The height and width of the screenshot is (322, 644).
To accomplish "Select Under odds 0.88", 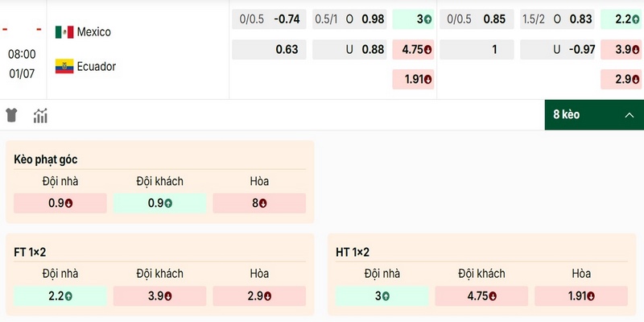I will click(x=349, y=50).
